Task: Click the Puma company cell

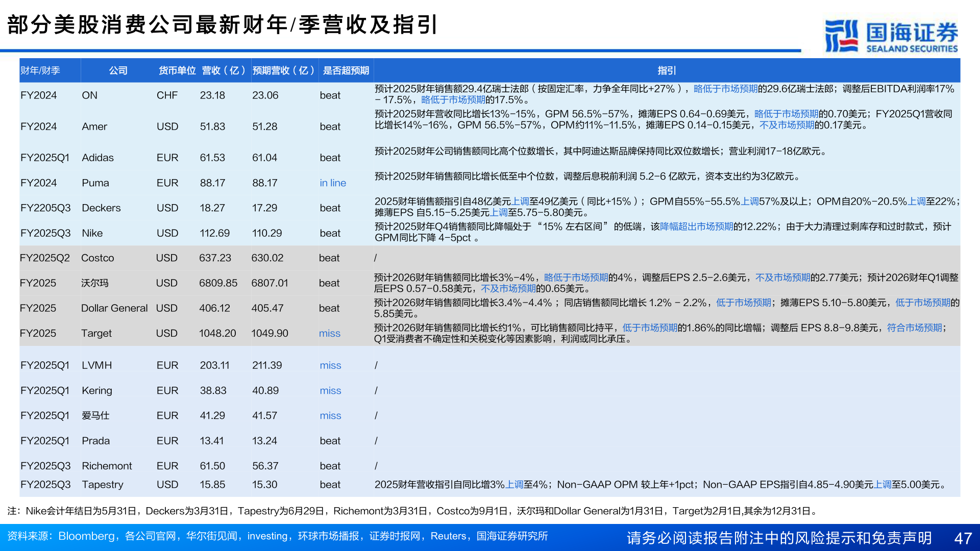Action: point(95,183)
